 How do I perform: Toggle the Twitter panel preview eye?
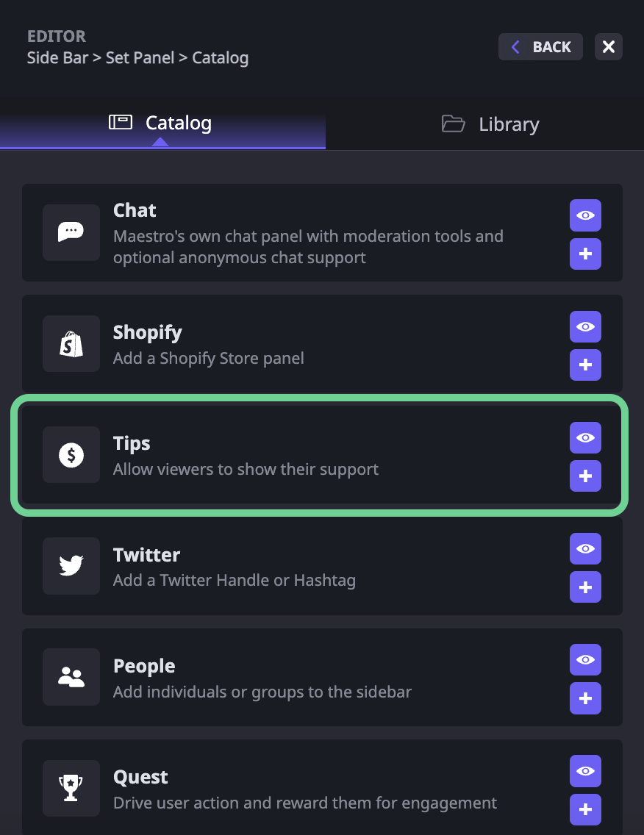[x=585, y=548]
